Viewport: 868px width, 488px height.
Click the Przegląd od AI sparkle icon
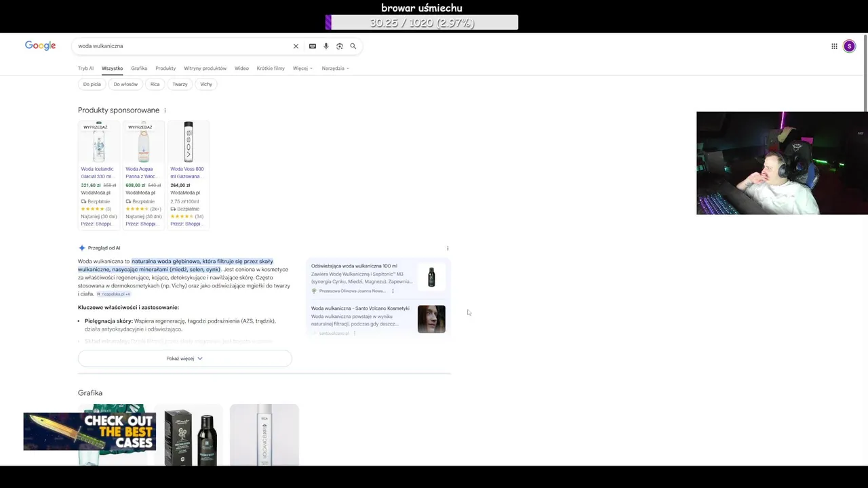(x=82, y=248)
